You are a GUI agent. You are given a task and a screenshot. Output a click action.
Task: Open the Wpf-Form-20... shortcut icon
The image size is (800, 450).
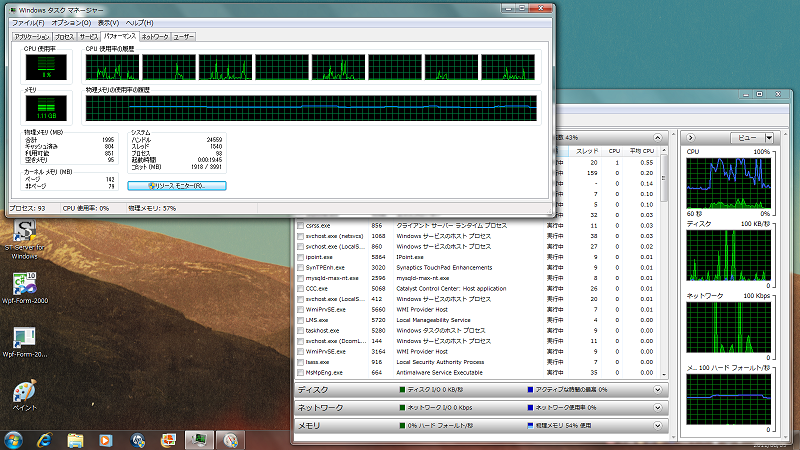point(24,342)
